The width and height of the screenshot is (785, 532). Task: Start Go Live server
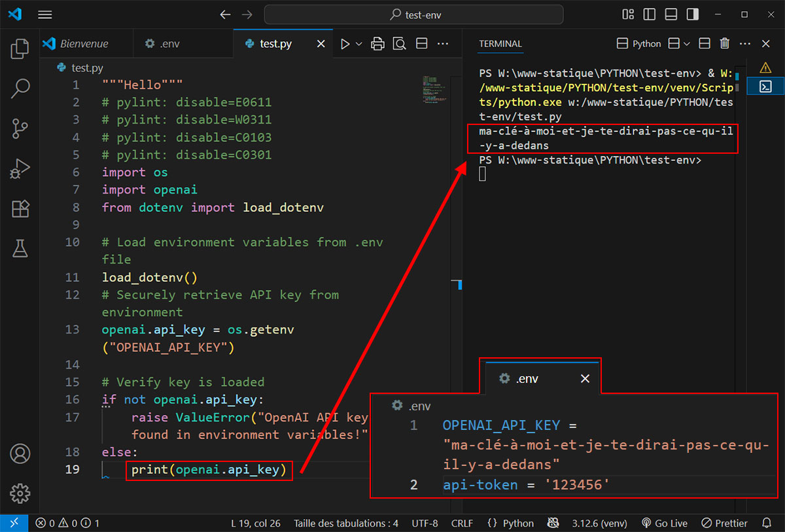(x=665, y=523)
